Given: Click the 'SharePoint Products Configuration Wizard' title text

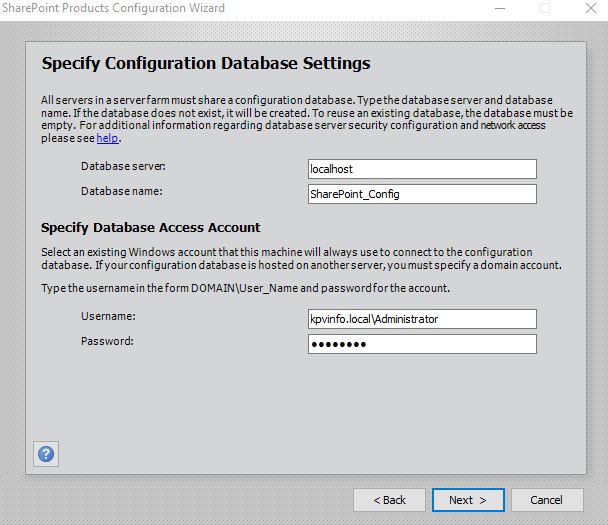Looking at the screenshot, I should (x=113, y=8).
